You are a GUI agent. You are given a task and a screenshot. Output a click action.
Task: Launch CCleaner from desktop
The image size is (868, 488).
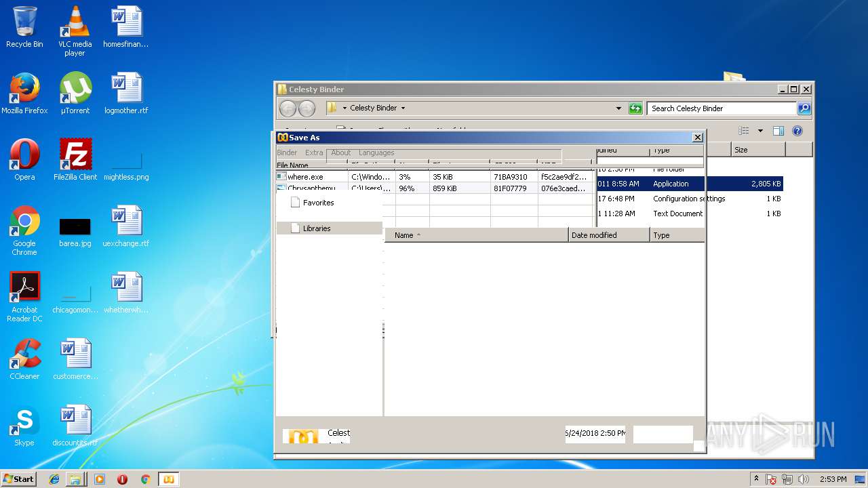24,359
